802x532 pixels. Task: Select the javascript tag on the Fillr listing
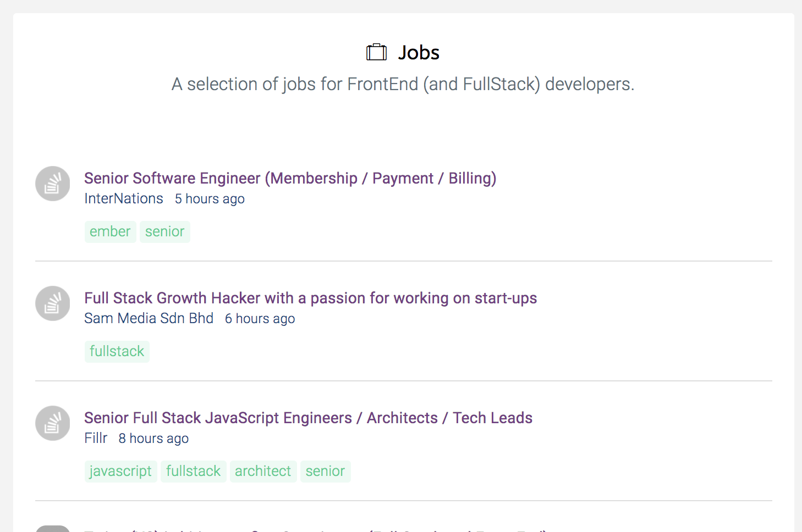(x=120, y=471)
